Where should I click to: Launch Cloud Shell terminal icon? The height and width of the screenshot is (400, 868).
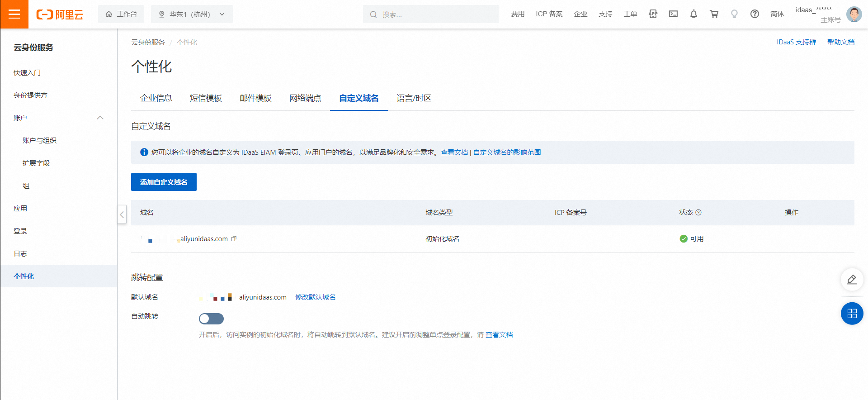[x=673, y=14]
